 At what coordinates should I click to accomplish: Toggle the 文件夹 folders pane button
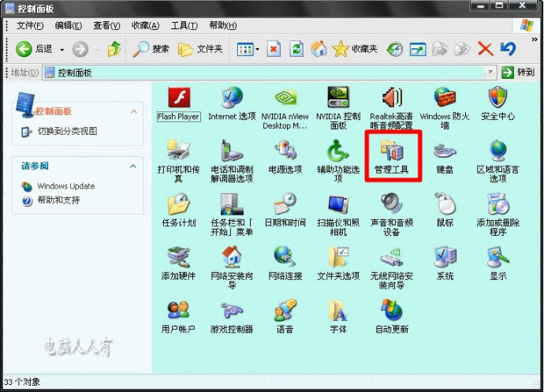(x=199, y=49)
